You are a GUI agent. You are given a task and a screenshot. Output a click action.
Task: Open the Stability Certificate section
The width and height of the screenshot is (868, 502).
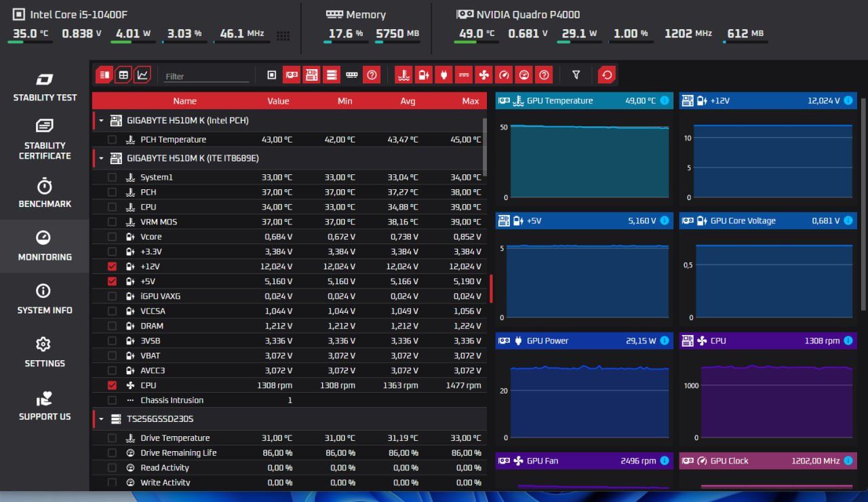pyautogui.click(x=45, y=140)
